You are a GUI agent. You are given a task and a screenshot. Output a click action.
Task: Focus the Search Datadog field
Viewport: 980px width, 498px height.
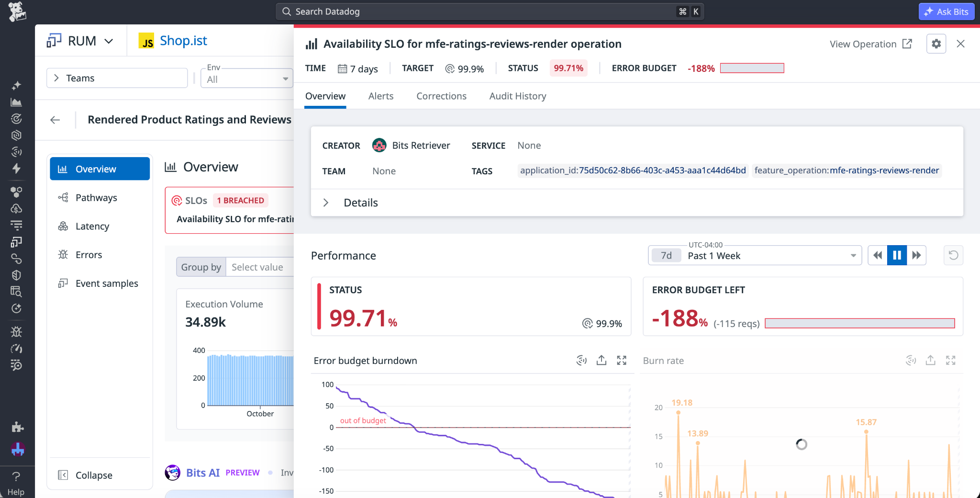[x=489, y=11]
